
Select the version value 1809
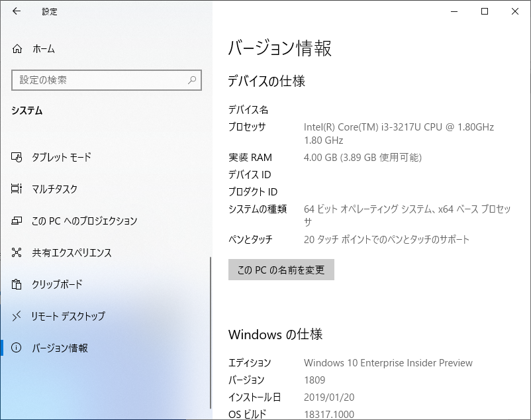tap(314, 380)
